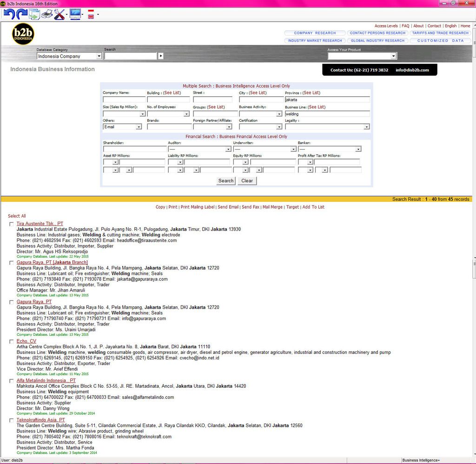Open the Certification dropdown
Viewport: 476px width, 464px height.
pos(260,127)
